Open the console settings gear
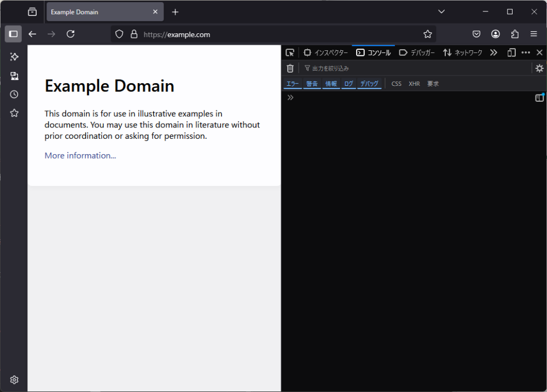The width and height of the screenshot is (547, 392). click(x=539, y=68)
